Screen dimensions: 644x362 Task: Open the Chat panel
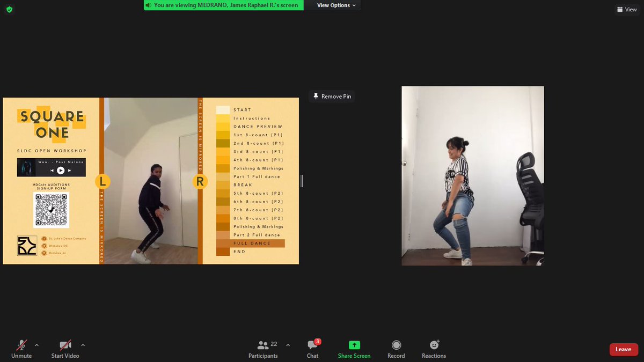point(313,349)
